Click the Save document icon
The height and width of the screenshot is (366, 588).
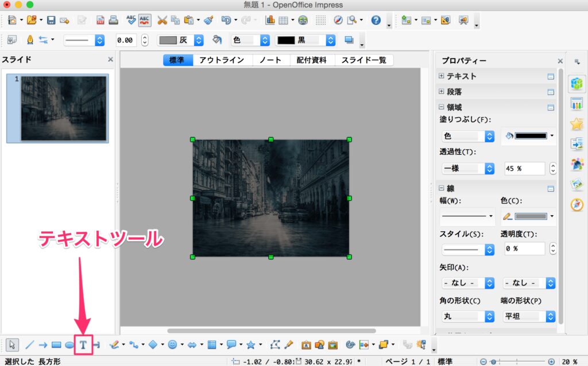point(51,20)
